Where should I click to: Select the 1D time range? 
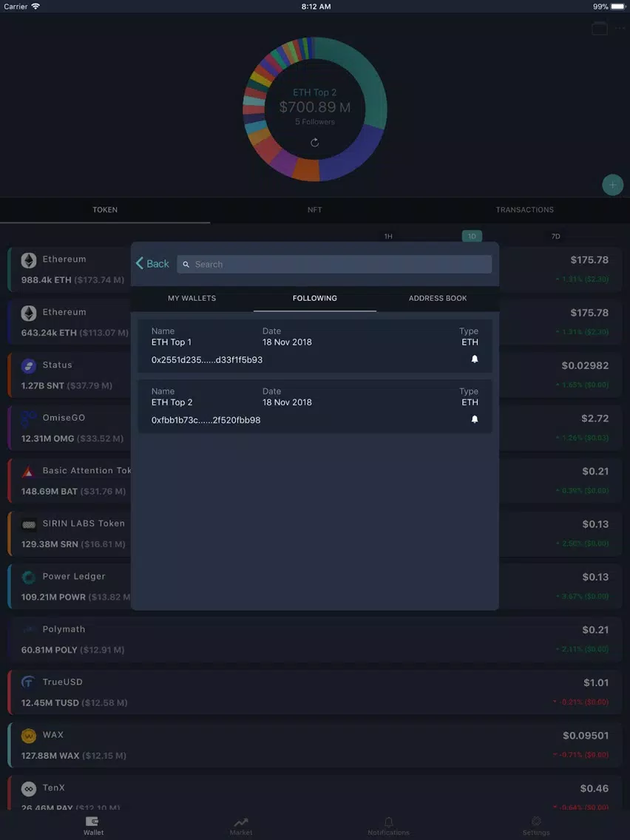click(x=472, y=237)
